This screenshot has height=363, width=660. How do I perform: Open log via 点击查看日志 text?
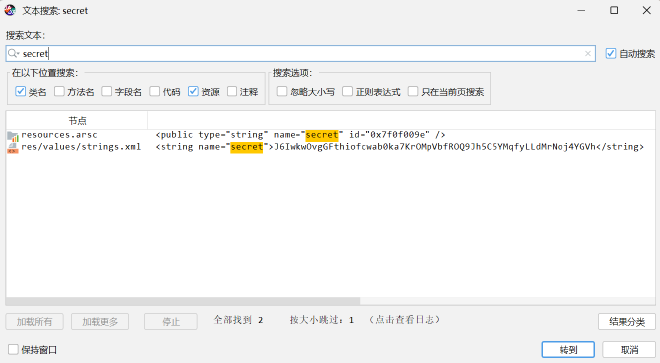(405, 320)
